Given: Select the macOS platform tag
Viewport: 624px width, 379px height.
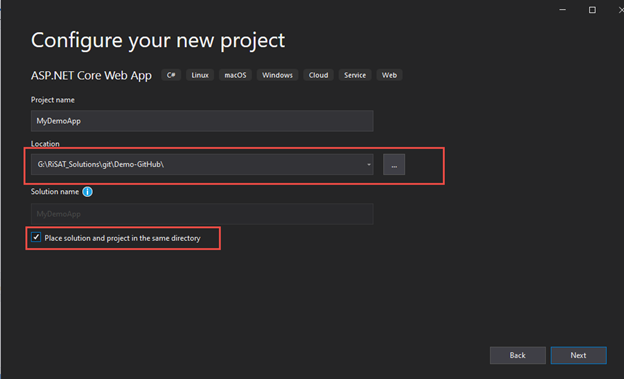Looking at the screenshot, I should (x=235, y=75).
